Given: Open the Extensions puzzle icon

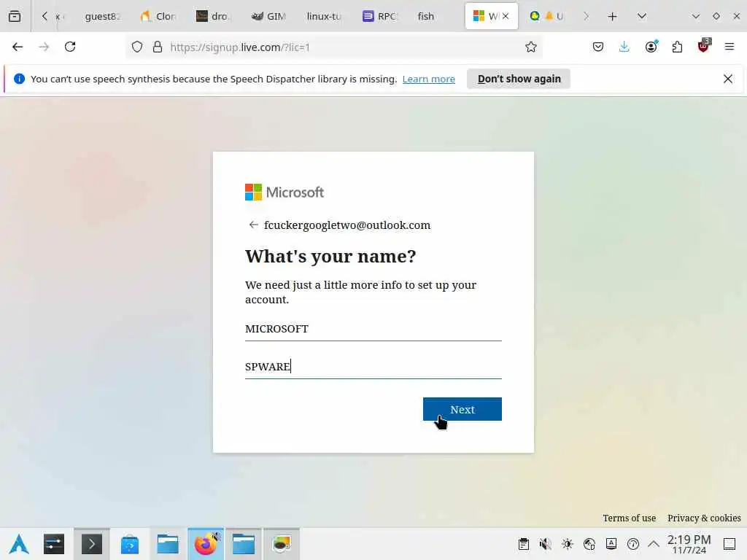Looking at the screenshot, I should (x=677, y=47).
